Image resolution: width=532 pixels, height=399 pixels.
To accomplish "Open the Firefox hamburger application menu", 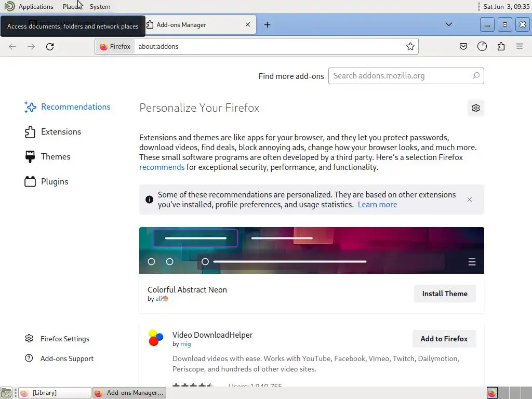I will coord(520,46).
